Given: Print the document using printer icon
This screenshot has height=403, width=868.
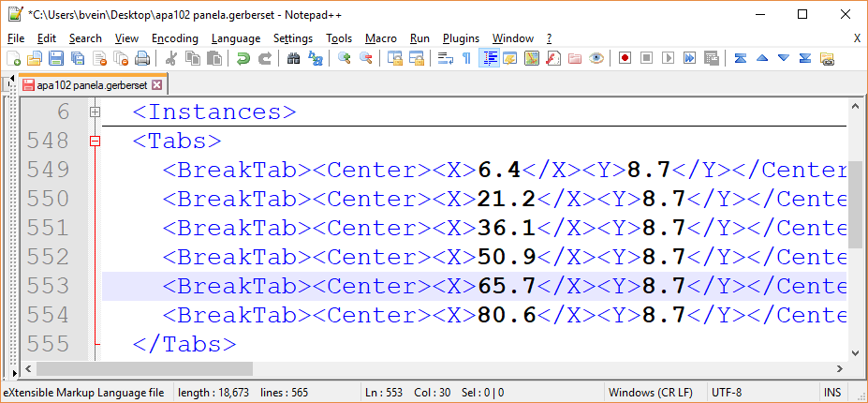Looking at the screenshot, I should click(x=142, y=58).
